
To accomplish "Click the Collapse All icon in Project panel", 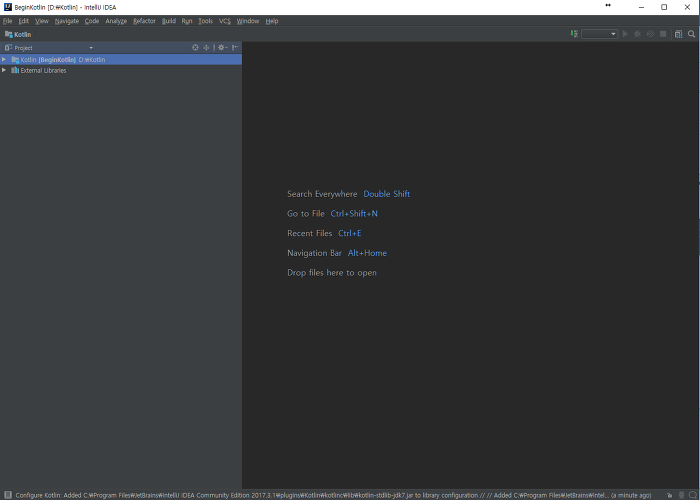I will 206,47.
